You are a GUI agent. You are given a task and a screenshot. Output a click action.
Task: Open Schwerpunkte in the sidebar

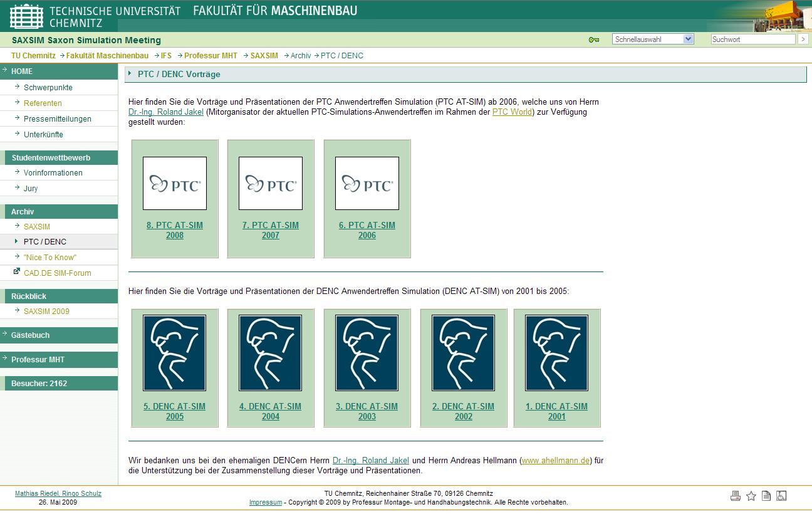[x=48, y=88]
